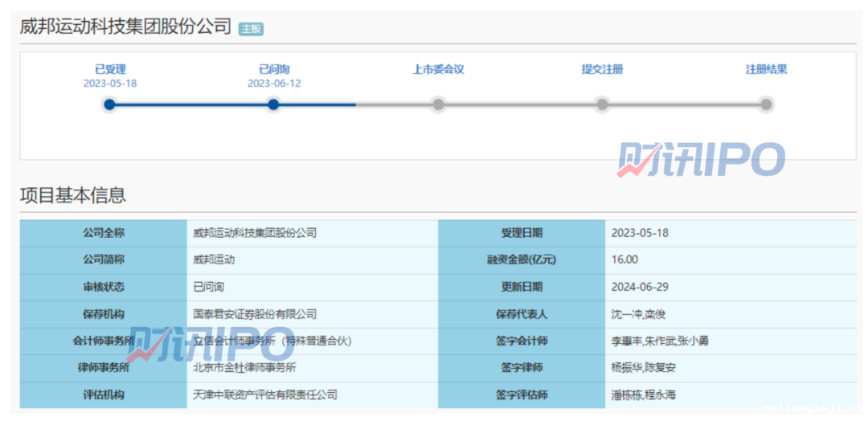Viewport: 868px width, 421px height.
Task: Click the value 威邦运动
Action: 214,260
